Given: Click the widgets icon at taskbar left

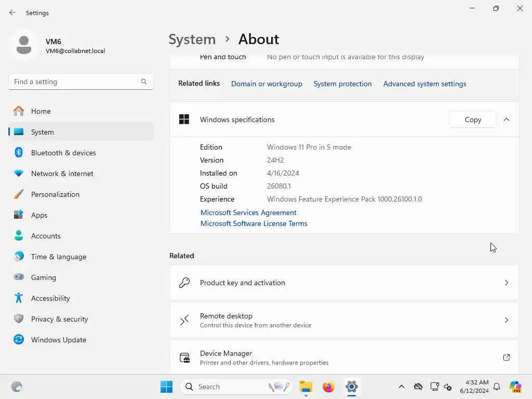Looking at the screenshot, I should pyautogui.click(x=17, y=387).
